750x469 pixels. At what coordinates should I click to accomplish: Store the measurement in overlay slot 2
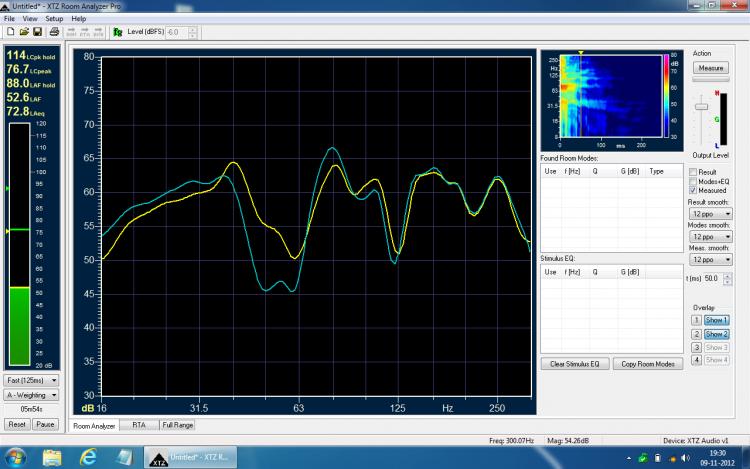[x=696, y=334]
